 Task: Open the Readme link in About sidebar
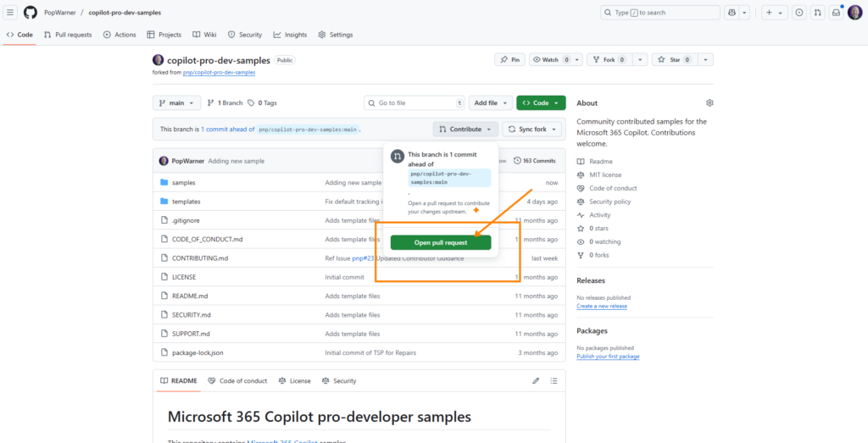coord(595,162)
